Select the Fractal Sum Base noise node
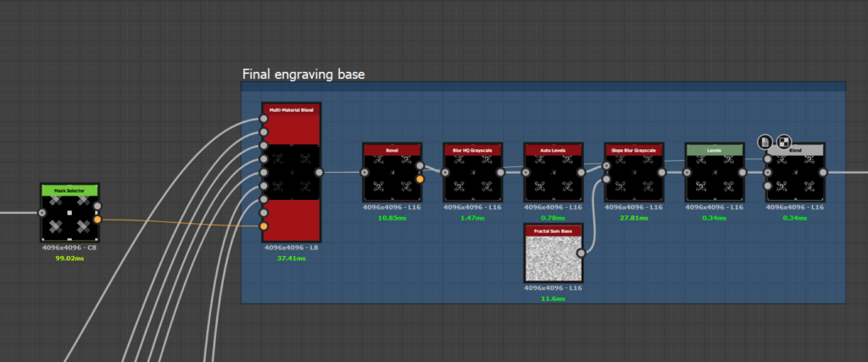This screenshot has height=362, width=868. pos(554,253)
